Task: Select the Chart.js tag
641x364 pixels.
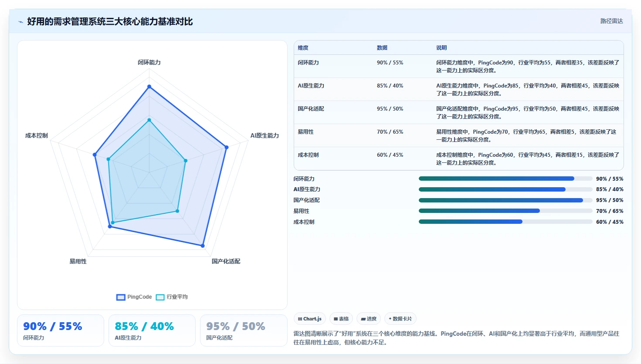Action: pyautogui.click(x=310, y=319)
